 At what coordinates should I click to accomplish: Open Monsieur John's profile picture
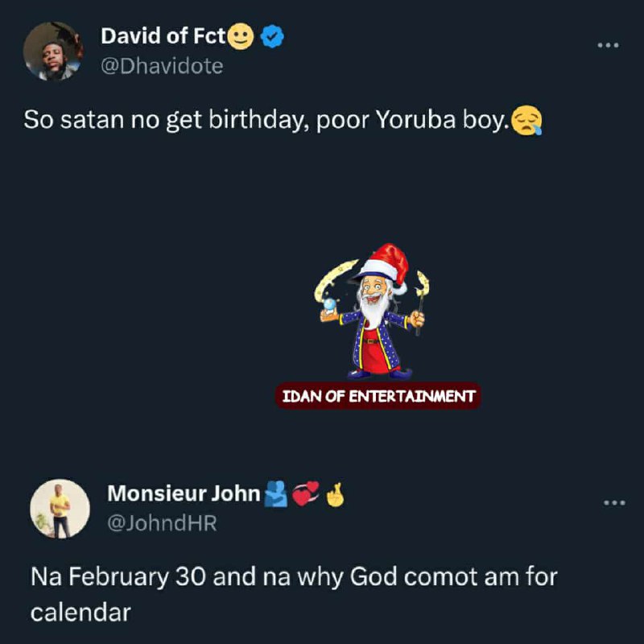(x=60, y=509)
